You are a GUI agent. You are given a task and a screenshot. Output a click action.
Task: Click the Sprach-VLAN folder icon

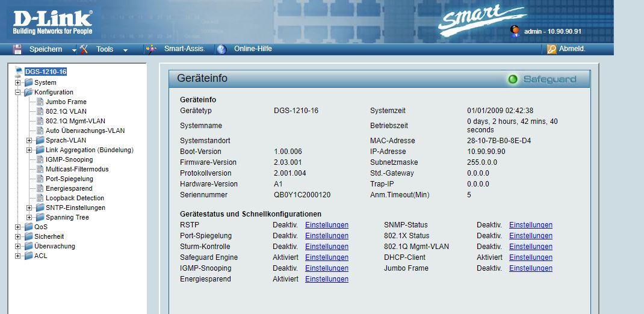(x=40, y=140)
